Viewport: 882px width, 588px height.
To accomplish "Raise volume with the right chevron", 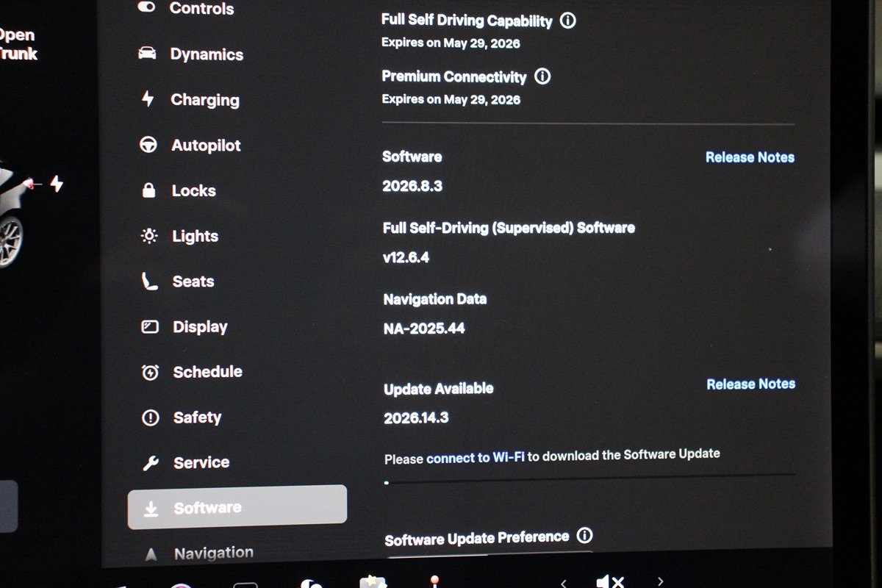I will (x=660, y=581).
